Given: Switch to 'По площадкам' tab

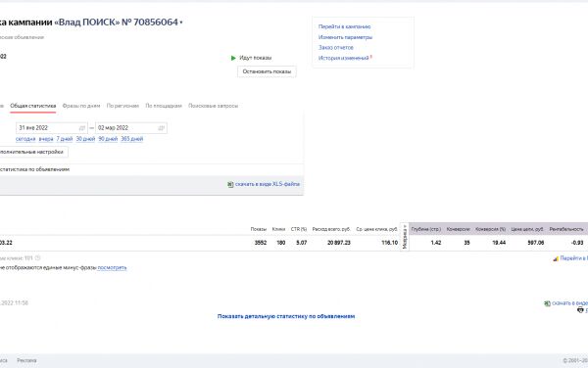Looking at the screenshot, I should tap(164, 106).
